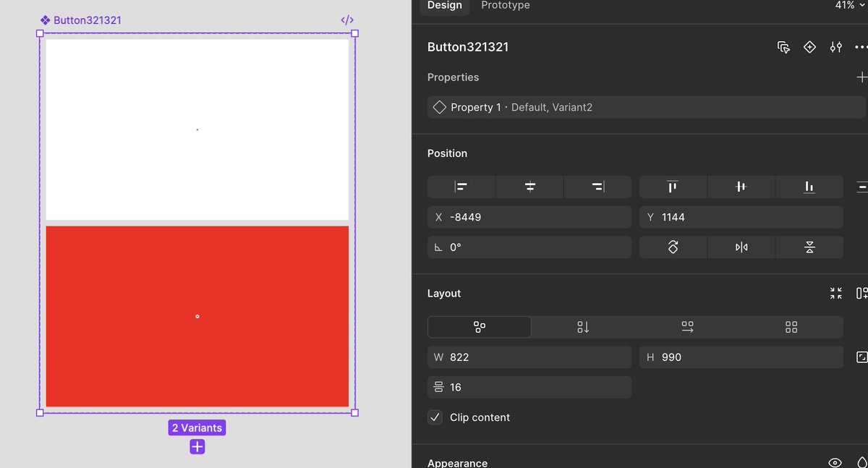Click the component configuration diamond icon
This screenshot has width=868, height=468.
pyautogui.click(x=809, y=47)
